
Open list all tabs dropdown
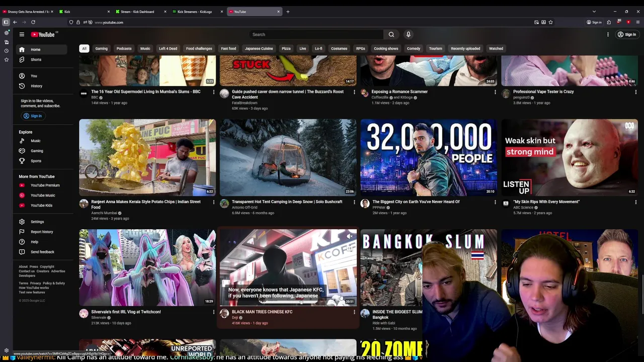[594, 12]
